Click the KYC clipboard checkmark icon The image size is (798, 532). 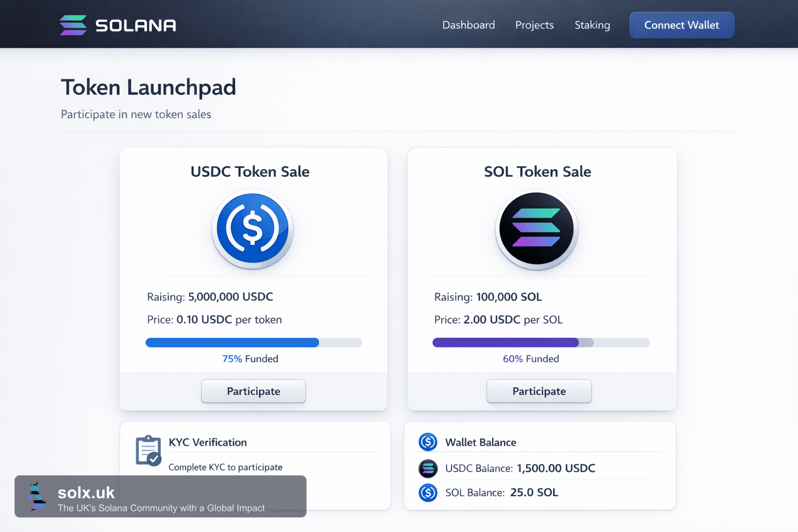148,450
